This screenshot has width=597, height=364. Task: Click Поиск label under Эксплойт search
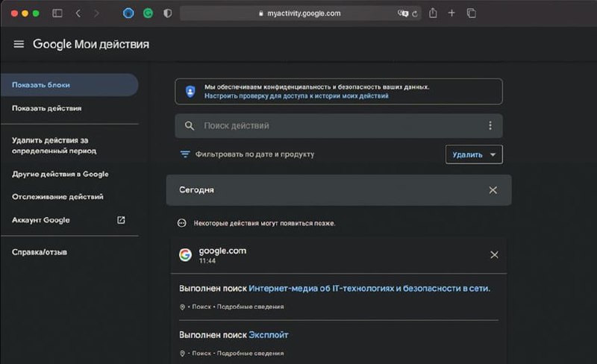click(x=201, y=354)
